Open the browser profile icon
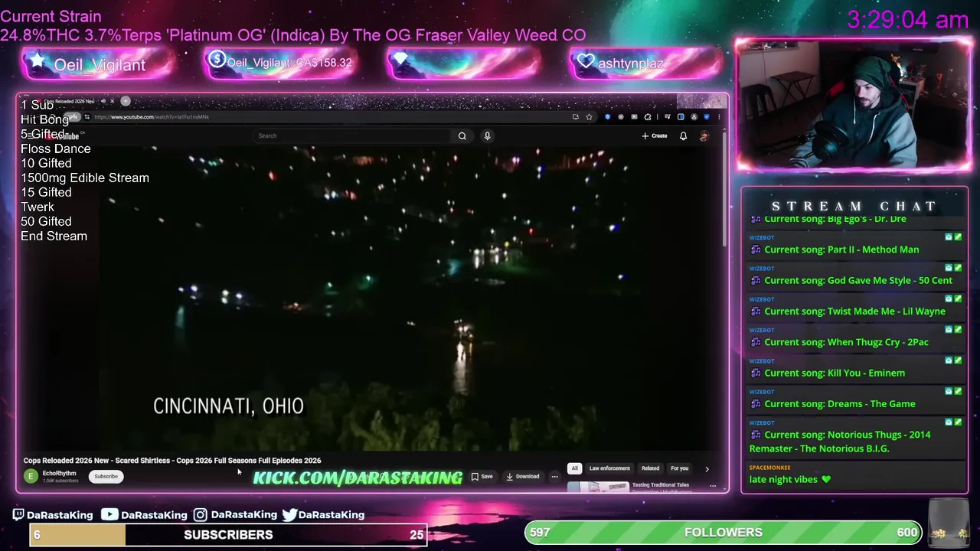 (694, 117)
